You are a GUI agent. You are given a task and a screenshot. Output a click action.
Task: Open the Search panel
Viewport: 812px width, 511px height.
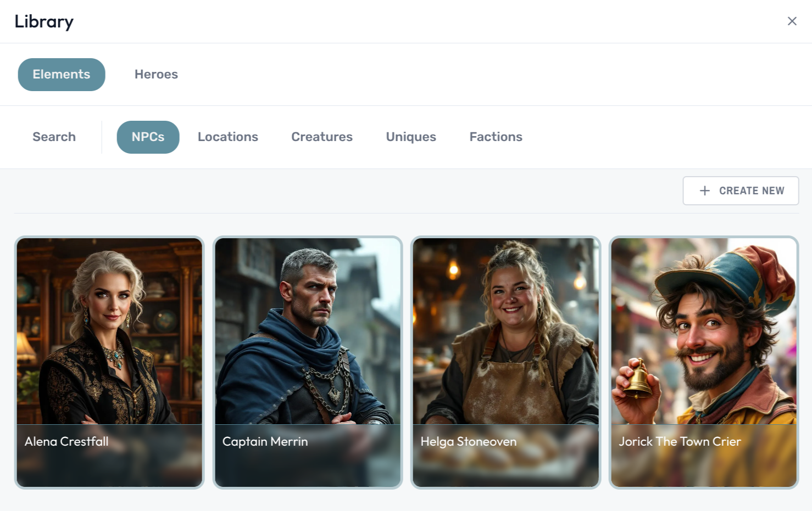point(54,137)
